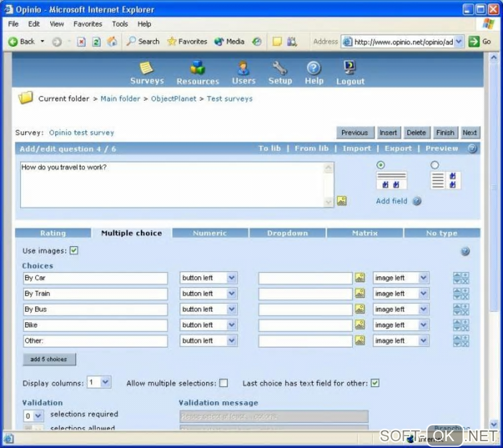Click the Add field link
Viewport: 503px width, 448px height.
pyautogui.click(x=392, y=201)
